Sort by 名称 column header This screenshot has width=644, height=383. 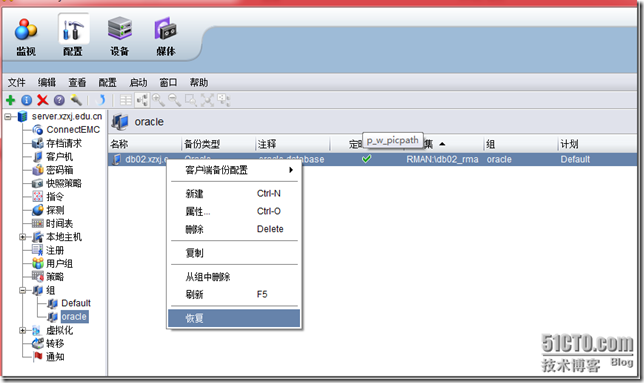pos(145,144)
